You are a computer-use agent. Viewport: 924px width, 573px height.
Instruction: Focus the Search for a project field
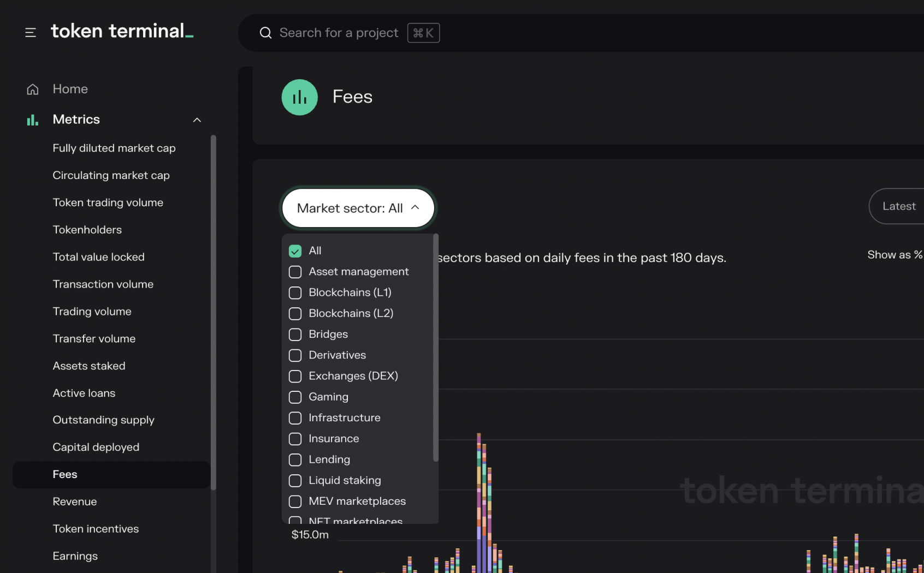339,33
